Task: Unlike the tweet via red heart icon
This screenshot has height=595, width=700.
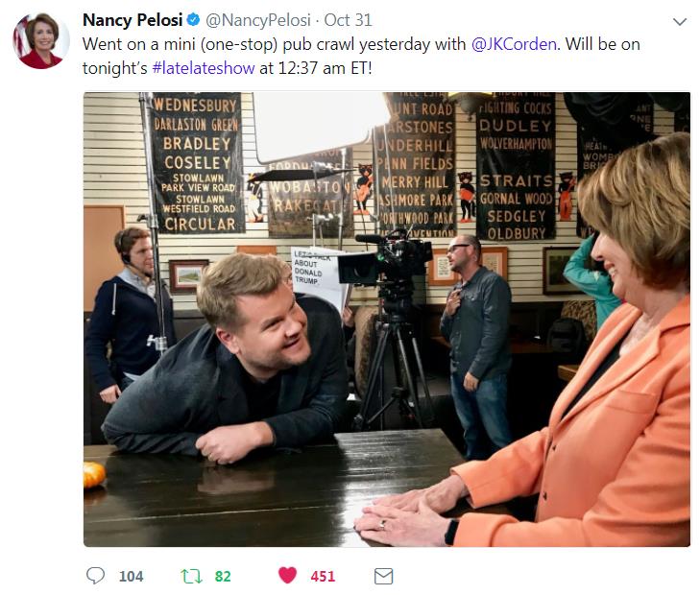Action: [287, 575]
